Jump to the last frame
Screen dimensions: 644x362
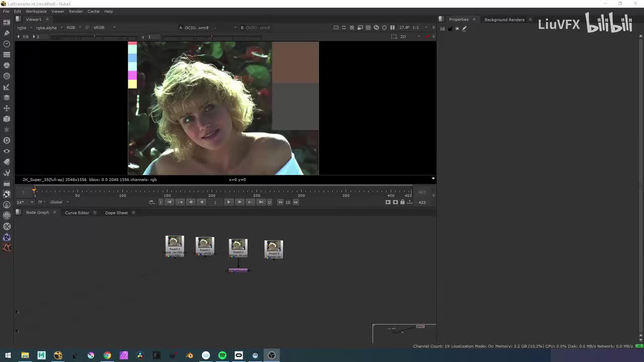click(260, 202)
